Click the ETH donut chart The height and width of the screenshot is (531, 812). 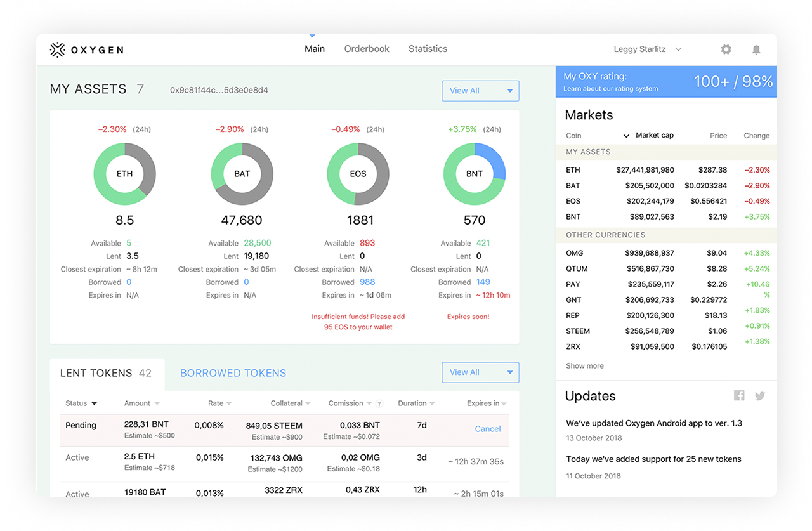[x=124, y=174]
